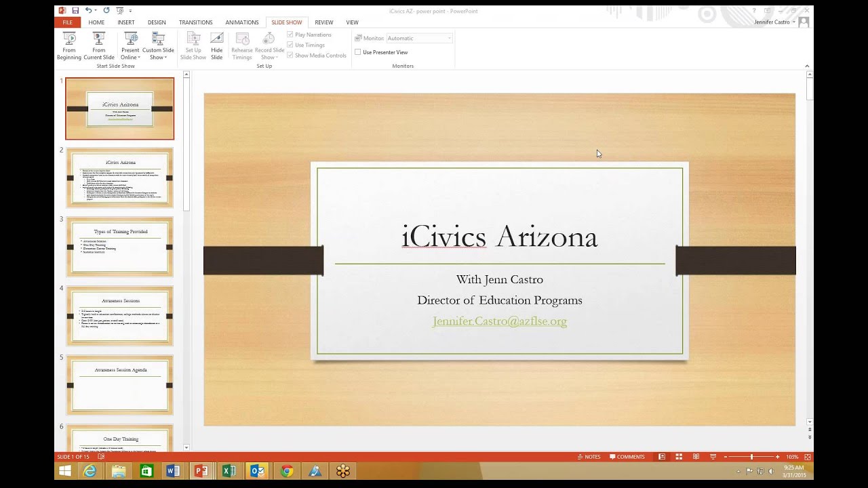Switch to Reading View icon
868x488 pixels.
click(696, 457)
